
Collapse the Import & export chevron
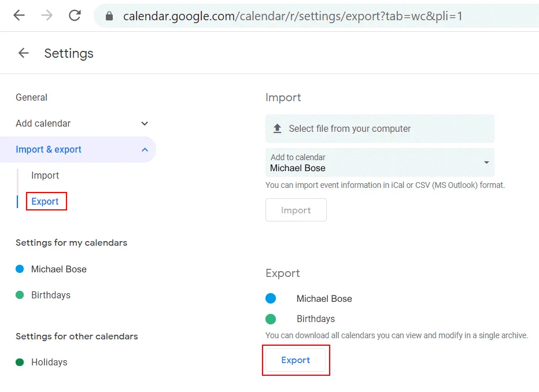pyautogui.click(x=145, y=150)
